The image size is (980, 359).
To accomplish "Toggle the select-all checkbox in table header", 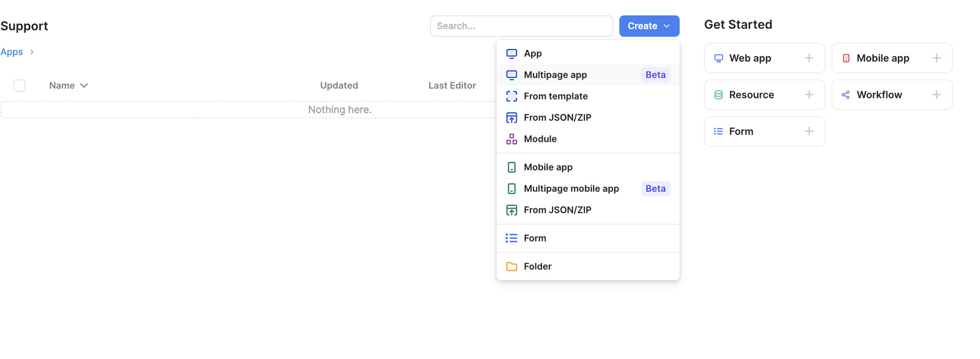I will 20,86.
